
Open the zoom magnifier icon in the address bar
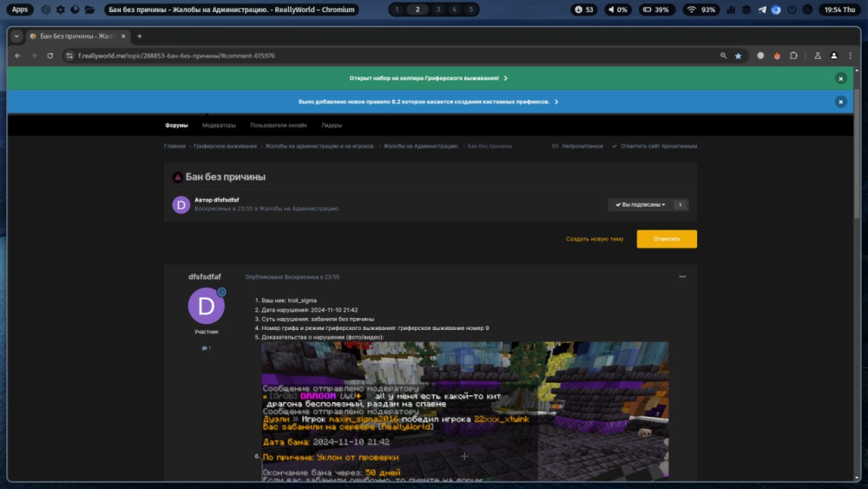coord(723,56)
